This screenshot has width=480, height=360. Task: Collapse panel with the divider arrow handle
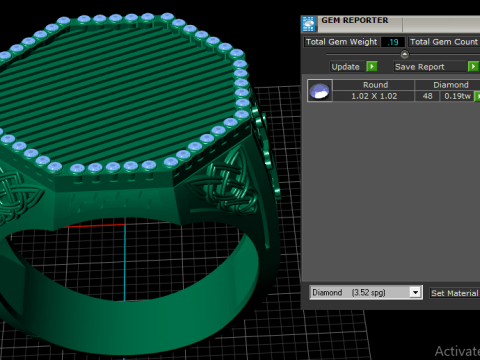404,54
